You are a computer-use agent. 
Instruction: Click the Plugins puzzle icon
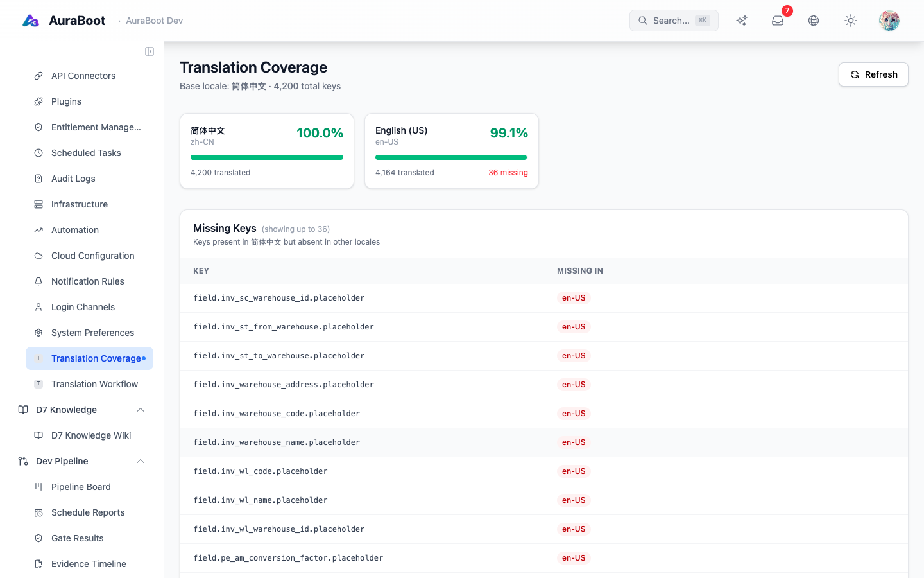point(38,101)
